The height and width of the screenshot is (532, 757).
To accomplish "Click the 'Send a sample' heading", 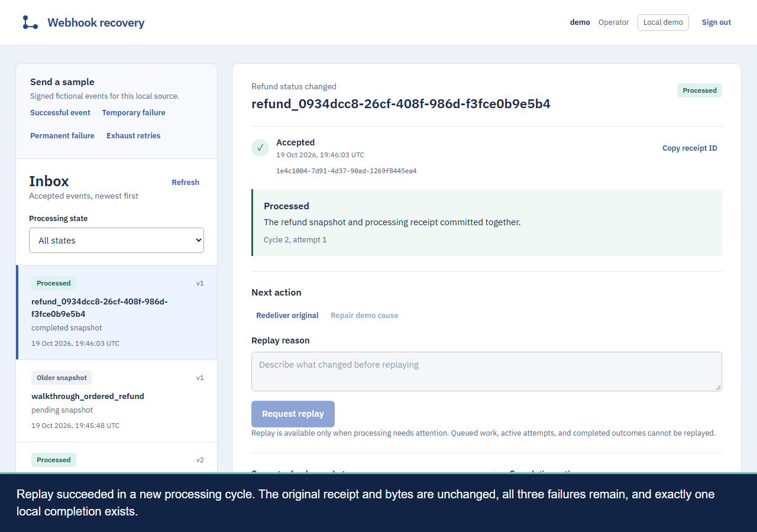I will pos(63,82).
